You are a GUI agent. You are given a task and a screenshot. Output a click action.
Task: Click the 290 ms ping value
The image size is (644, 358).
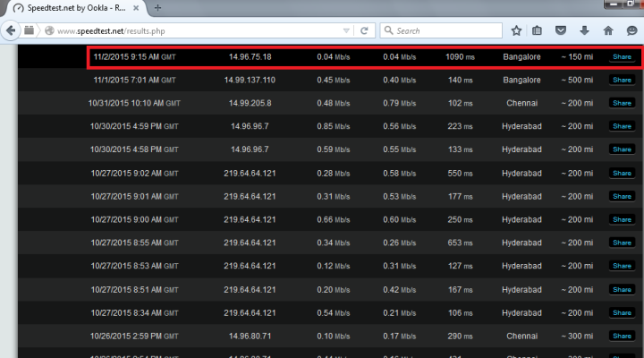(x=460, y=336)
